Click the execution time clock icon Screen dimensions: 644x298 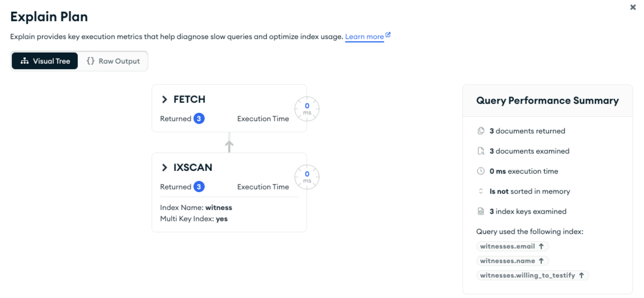pos(481,171)
